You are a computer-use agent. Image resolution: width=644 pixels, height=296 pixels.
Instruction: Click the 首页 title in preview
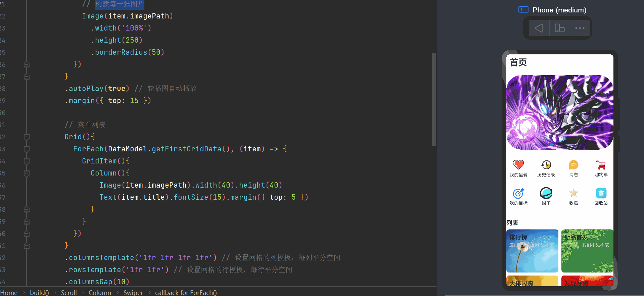point(518,62)
